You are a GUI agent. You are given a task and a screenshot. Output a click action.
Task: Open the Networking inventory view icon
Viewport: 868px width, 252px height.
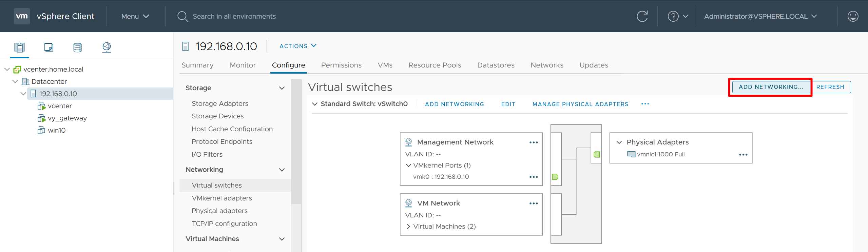[107, 47]
